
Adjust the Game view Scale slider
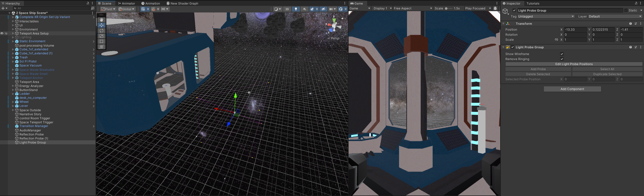click(x=447, y=8)
